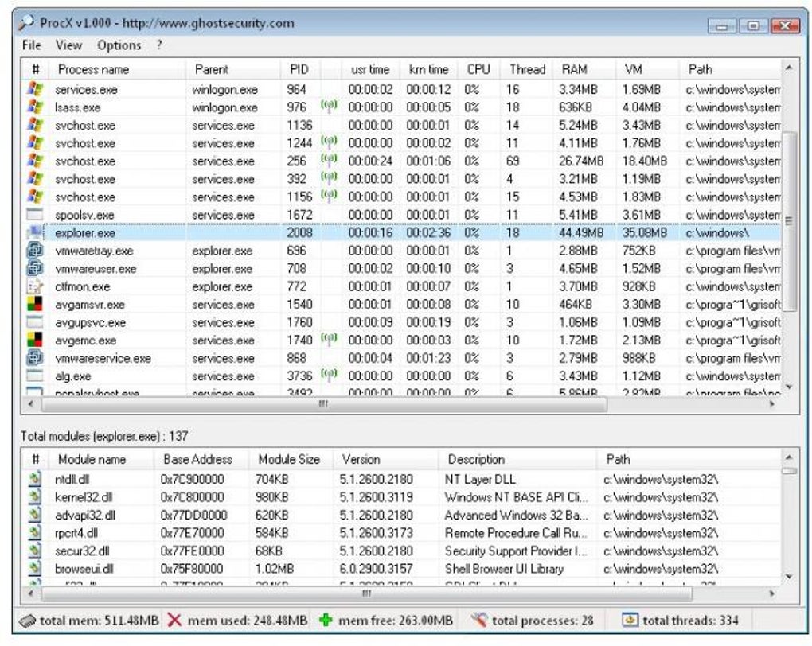The height and width of the screenshot is (646, 812).
Task: Click the rpcrt4.dll module icon
Action: point(35,533)
